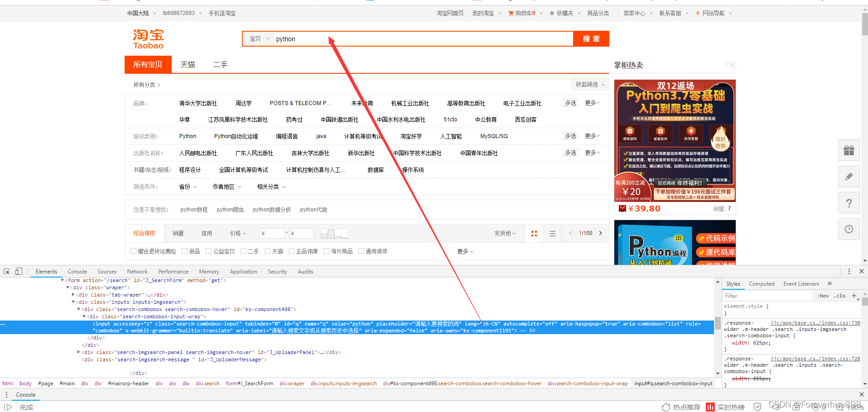Image resolution: width=868 pixels, height=412 pixels.
Task: Click the clock history icon on right side
Action: tap(849, 229)
